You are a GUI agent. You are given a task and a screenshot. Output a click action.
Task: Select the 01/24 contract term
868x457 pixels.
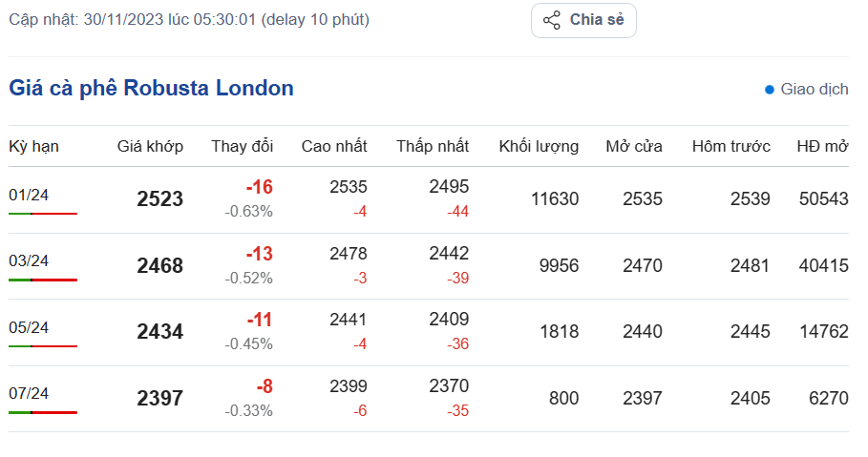tap(29, 195)
